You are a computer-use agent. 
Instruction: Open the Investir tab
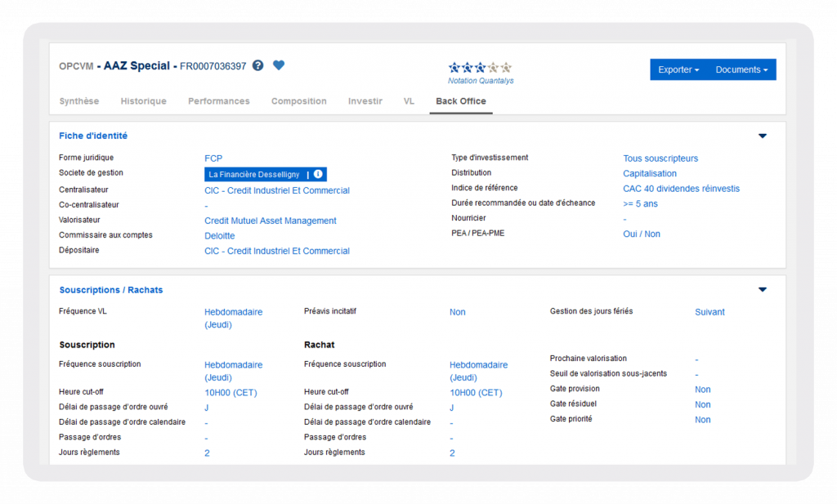pyautogui.click(x=365, y=101)
